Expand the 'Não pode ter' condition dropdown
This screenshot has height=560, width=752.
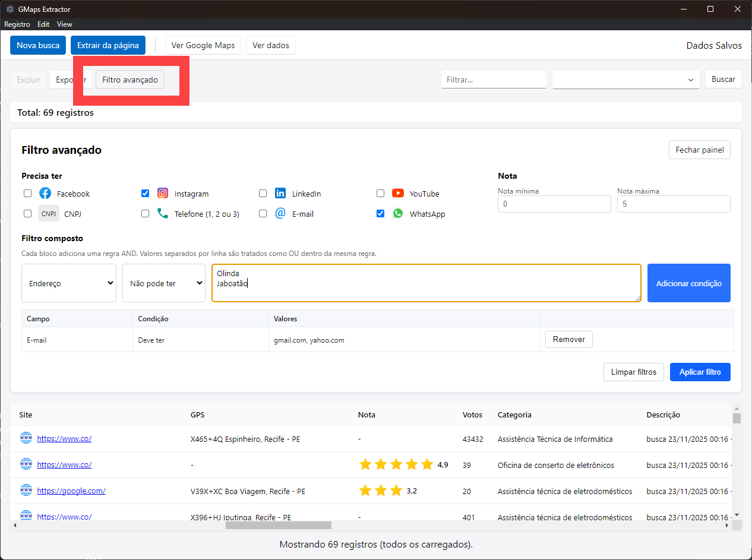[x=164, y=283]
